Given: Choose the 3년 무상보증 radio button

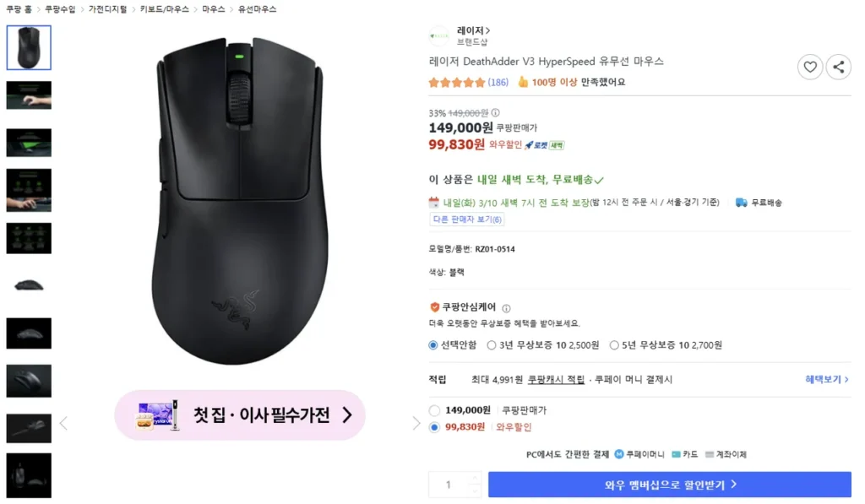Looking at the screenshot, I should coord(491,344).
